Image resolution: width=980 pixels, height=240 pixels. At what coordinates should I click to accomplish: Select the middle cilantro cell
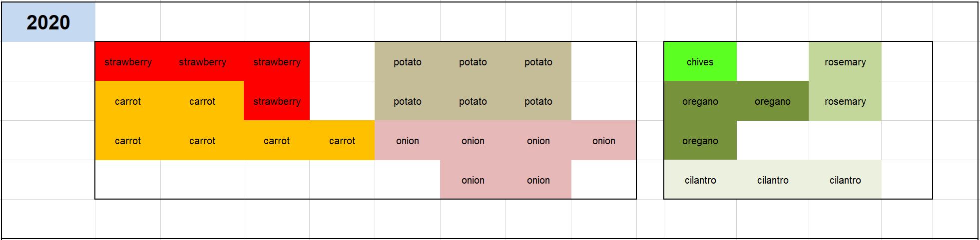(773, 180)
